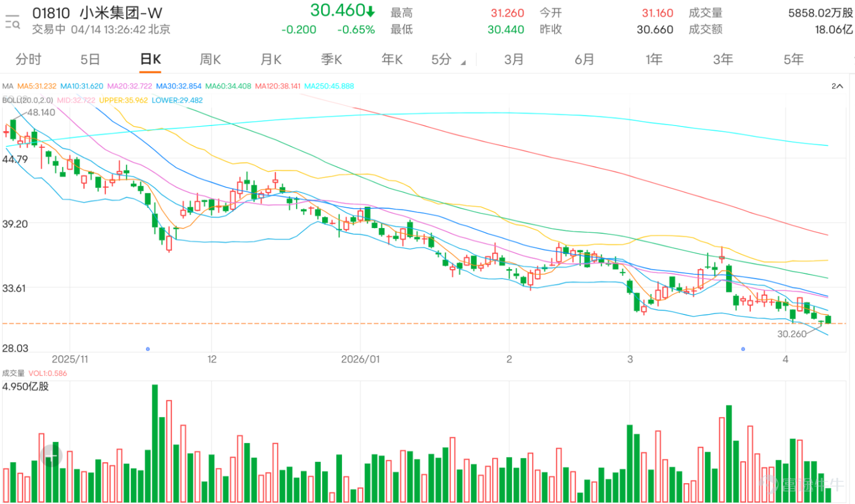The image size is (855, 504).
Task: Click blue event dot before April axis
Action: [x=743, y=349]
